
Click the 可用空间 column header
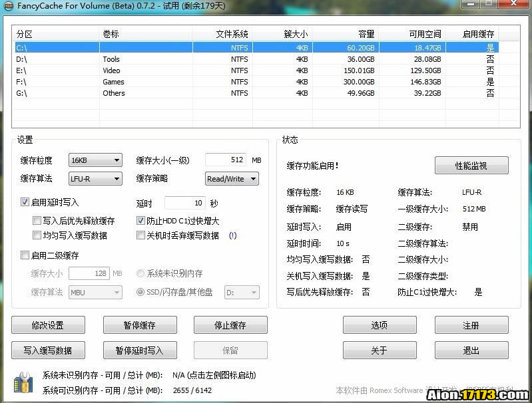412,34
